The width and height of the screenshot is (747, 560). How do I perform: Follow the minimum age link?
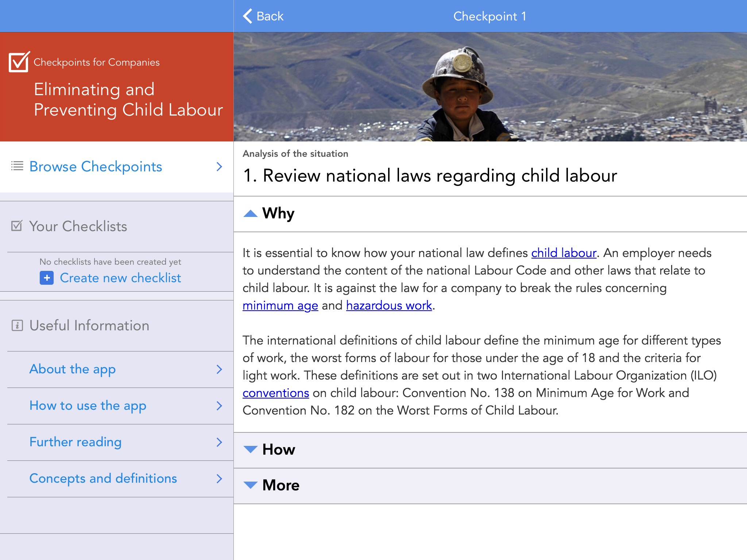tap(280, 306)
